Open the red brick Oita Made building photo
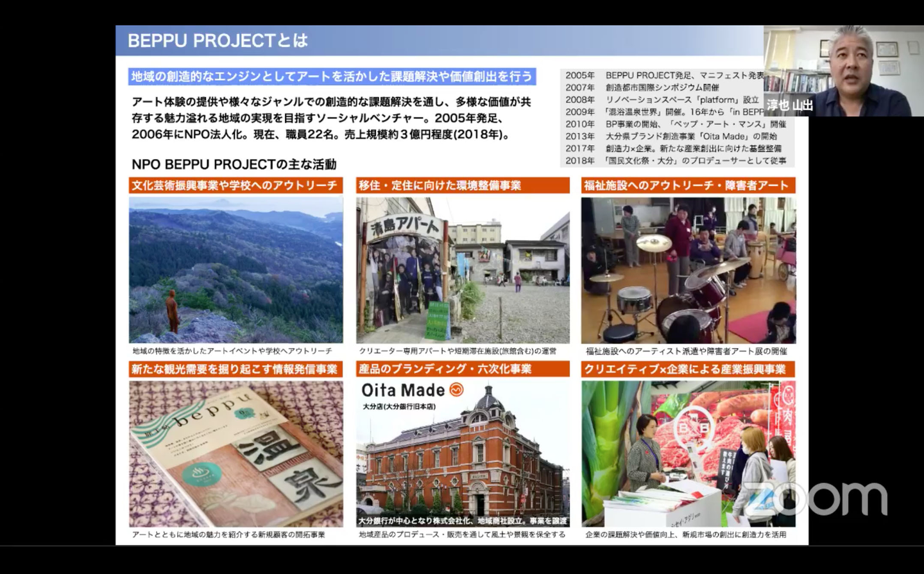 [463, 453]
